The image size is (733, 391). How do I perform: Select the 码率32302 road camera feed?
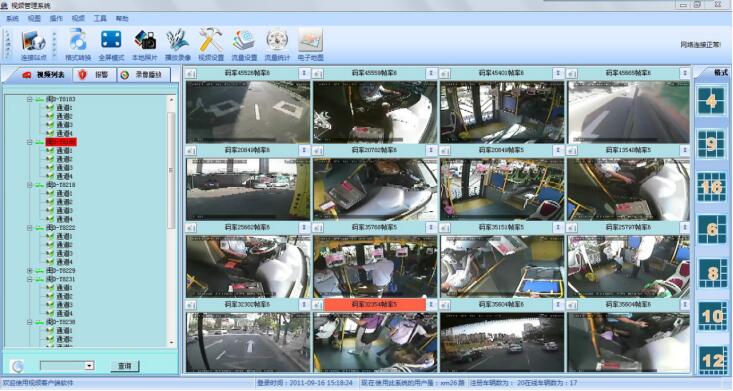coord(248,343)
